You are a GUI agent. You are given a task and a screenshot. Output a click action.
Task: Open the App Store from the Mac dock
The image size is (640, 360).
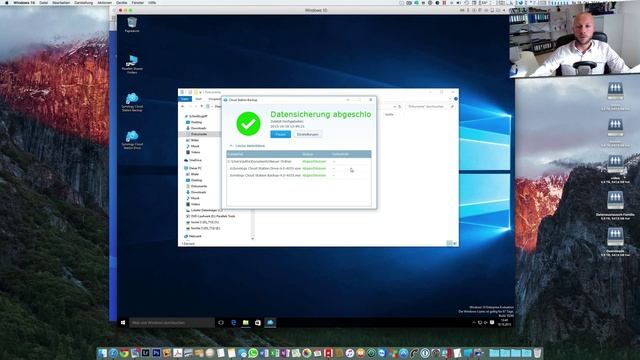coord(403,353)
